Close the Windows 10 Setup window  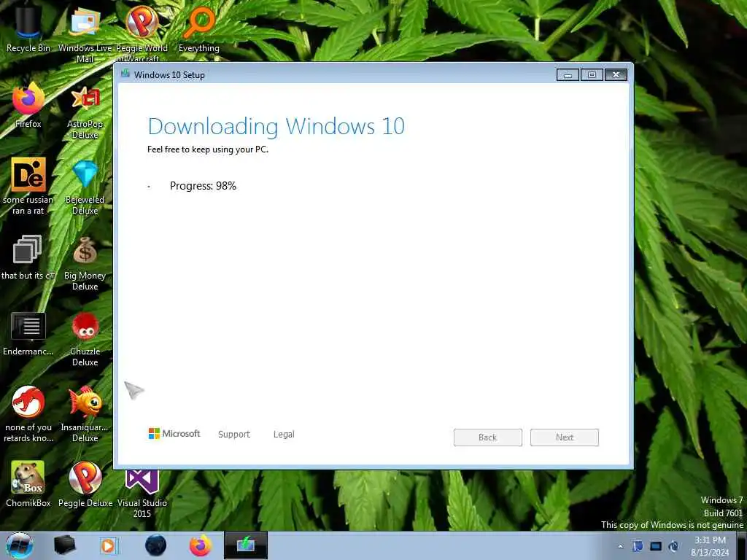pyautogui.click(x=616, y=75)
